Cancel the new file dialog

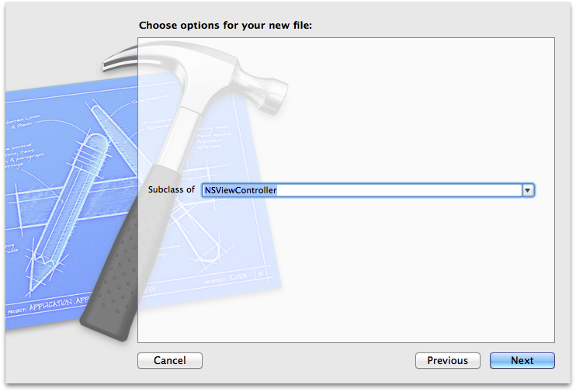pos(170,360)
